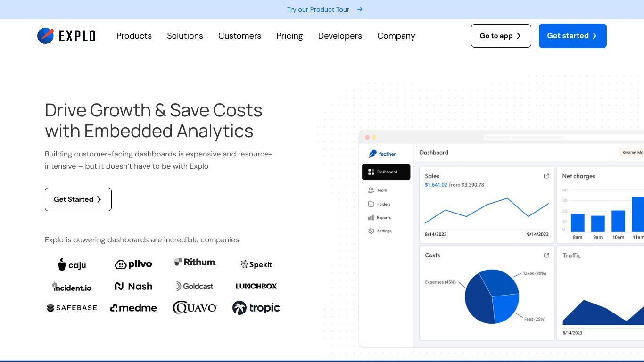Click the Sales line chart

(x=487, y=211)
